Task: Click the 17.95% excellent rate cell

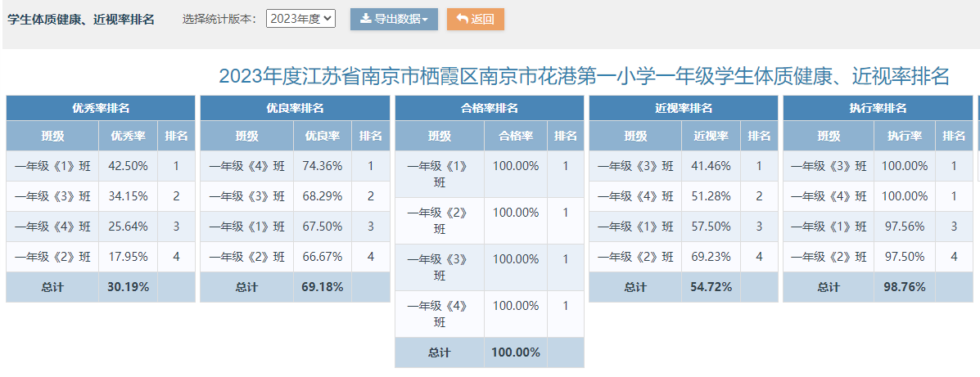Action: [128, 257]
